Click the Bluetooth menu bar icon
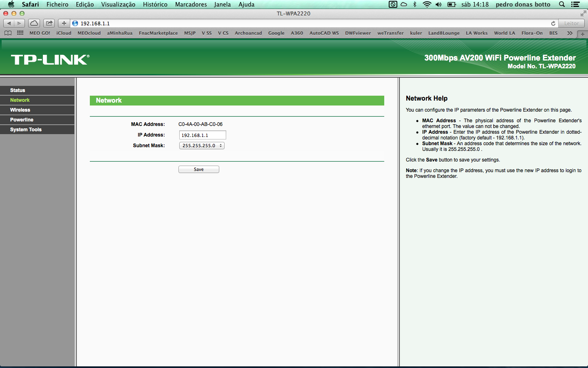The height and width of the screenshot is (368, 588). click(415, 4)
